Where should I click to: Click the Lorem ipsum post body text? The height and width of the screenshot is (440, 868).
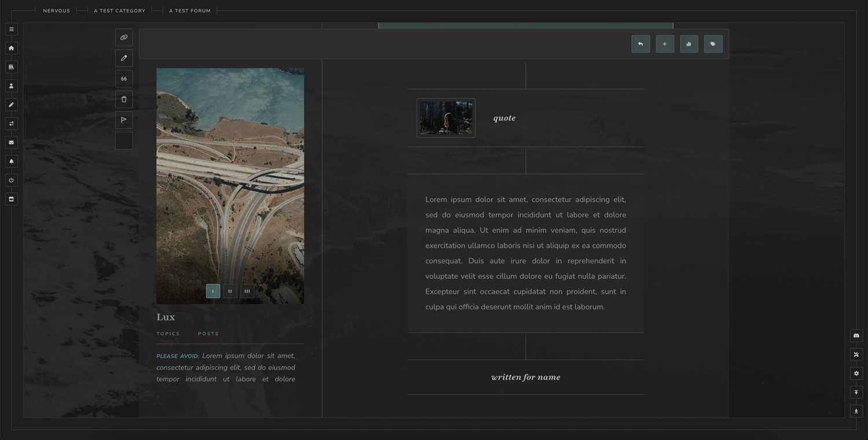pos(525,253)
